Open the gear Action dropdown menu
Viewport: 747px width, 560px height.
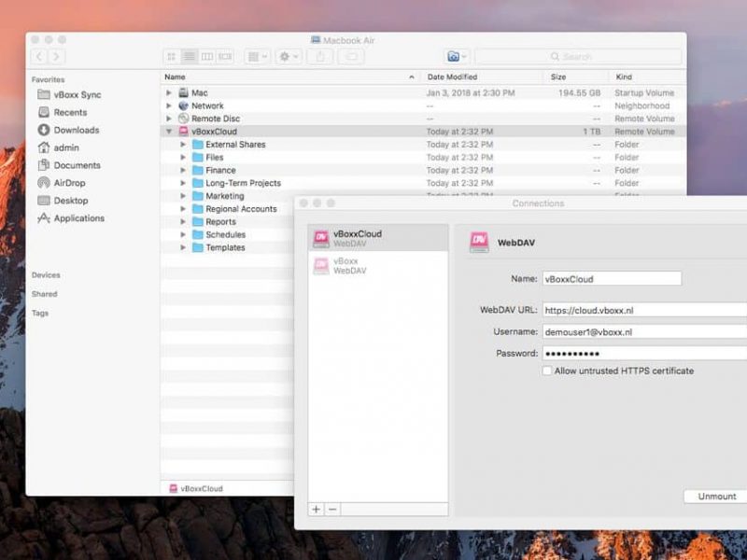(x=288, y=57)
